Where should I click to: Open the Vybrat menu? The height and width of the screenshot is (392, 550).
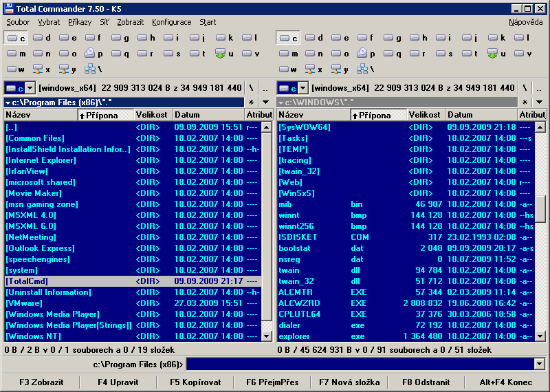[x=49, y=22]
